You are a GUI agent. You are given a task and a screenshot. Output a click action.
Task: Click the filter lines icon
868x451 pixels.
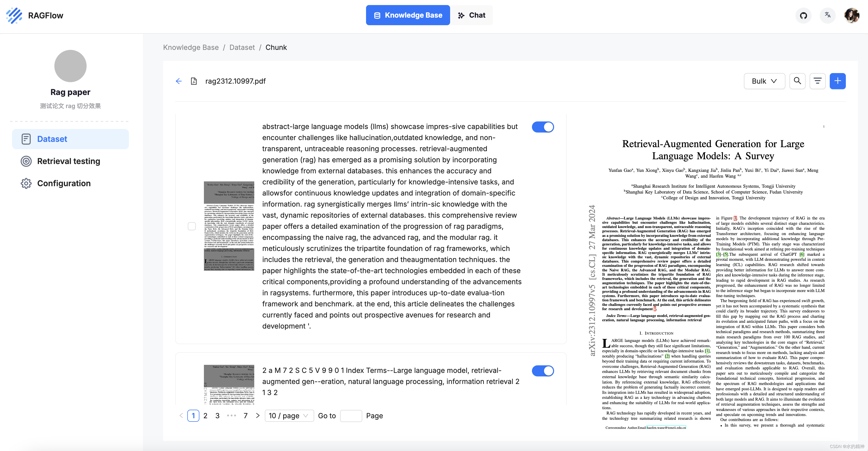coord(817,81)
